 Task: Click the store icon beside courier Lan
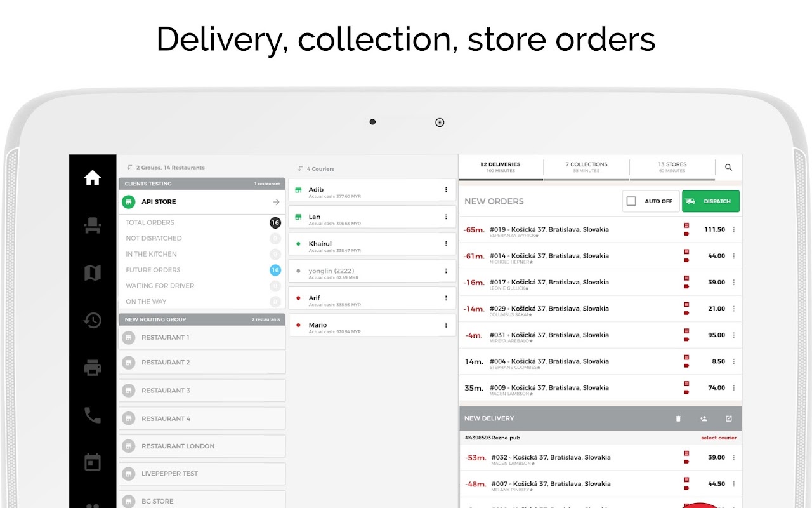coord(298,217)
